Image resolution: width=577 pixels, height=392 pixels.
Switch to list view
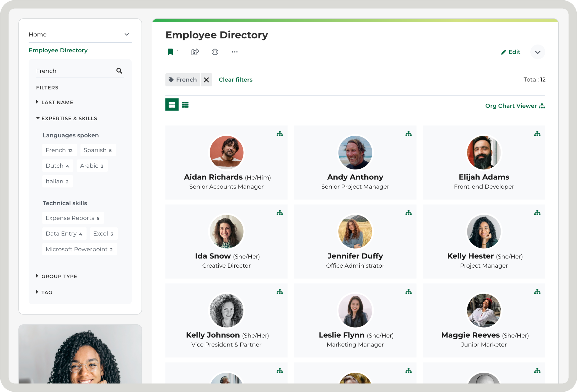pos(185,105)
